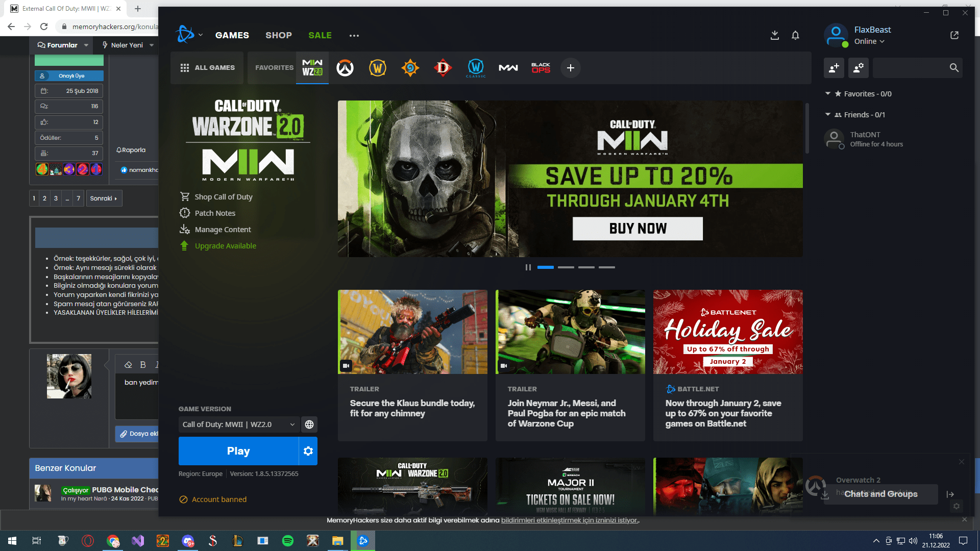The image size is (980, 551).
Task: Click the collapse arrow beside Chats and Groups
Action: click(x=950, y=494)
